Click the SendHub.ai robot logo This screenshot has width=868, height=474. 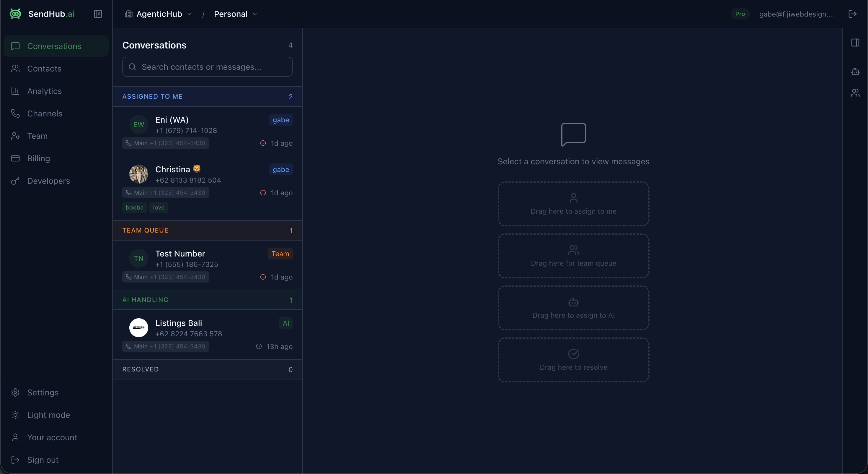(x=15, y=14)
